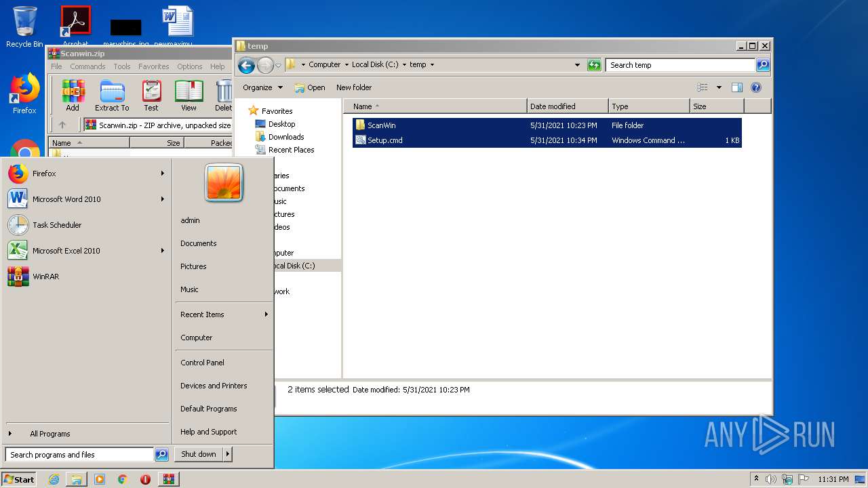Open address bar history dropdown

(577, 65)
